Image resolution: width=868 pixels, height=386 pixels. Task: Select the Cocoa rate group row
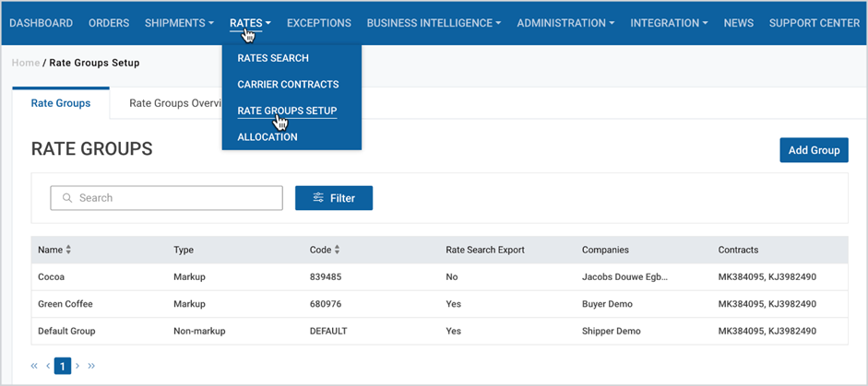pyautogui.click(x=440, y=277)
